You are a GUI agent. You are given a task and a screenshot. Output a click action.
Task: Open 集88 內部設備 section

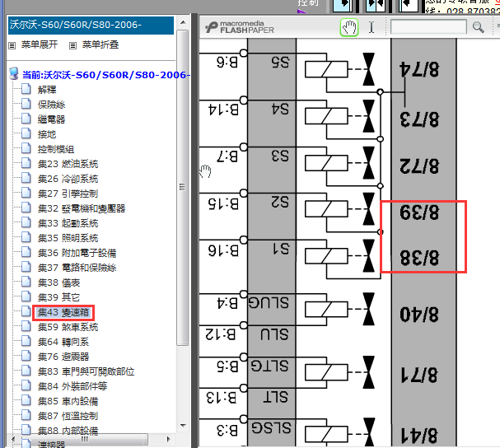click(68, 431)
